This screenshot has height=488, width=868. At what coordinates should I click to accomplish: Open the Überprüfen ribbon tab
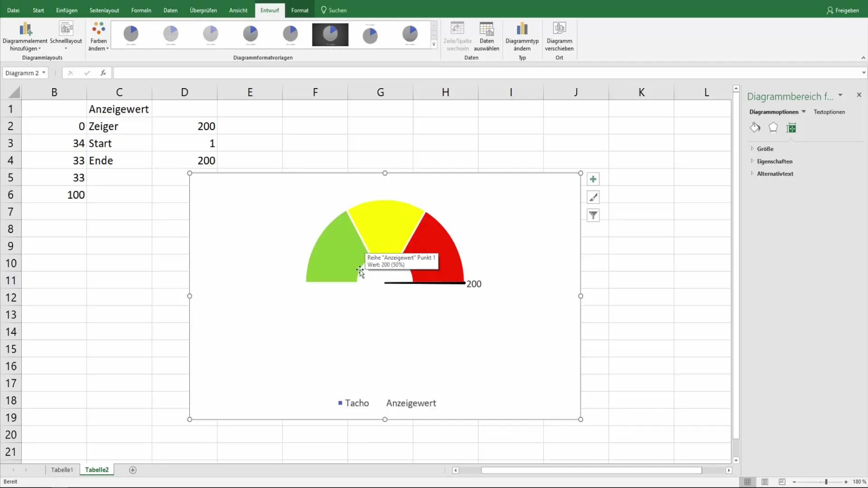click(203, 10)
